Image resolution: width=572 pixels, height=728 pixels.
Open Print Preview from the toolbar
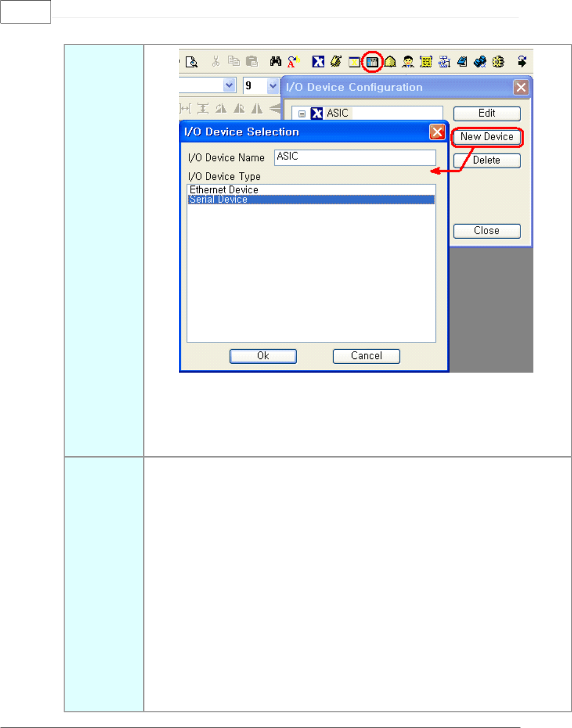click(x=192, y=62)
